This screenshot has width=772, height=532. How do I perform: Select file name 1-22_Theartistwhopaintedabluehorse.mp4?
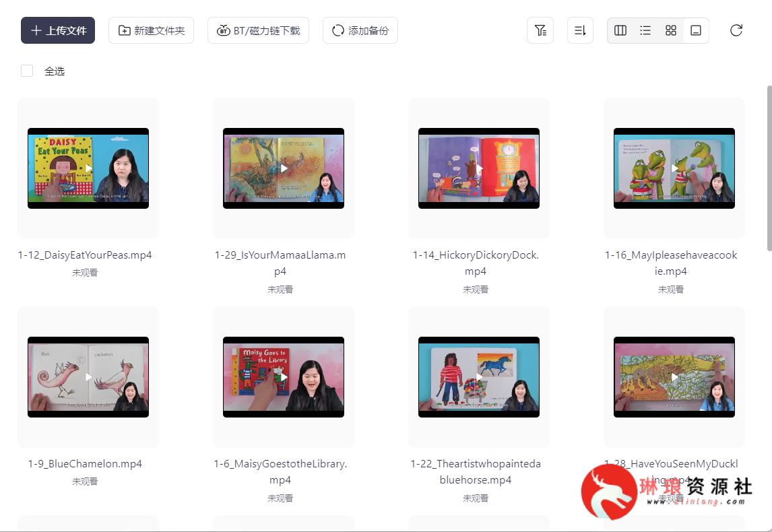pyautogui.click(x=476, y=471)
